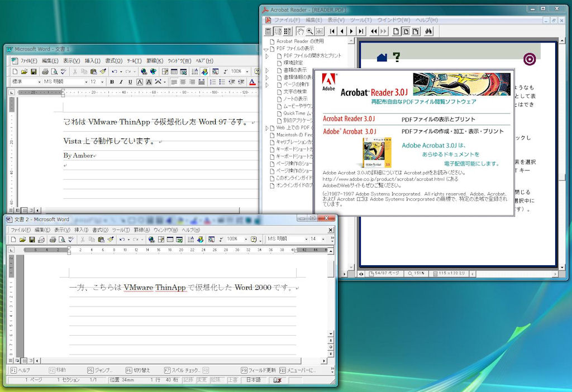The width and height of the screenshot is (572, 392).
Task: Open zoom 100% dropdown in Word 97 toolbar
Action: coord(247,71)
